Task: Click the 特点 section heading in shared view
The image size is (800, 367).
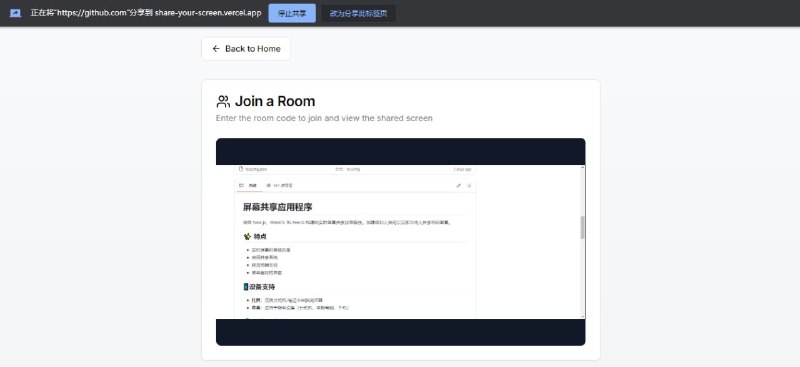Action: [x=255, y=236]
